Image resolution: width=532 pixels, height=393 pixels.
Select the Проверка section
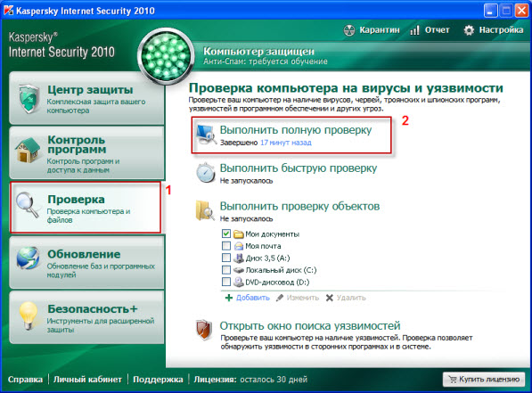(86, 208)
